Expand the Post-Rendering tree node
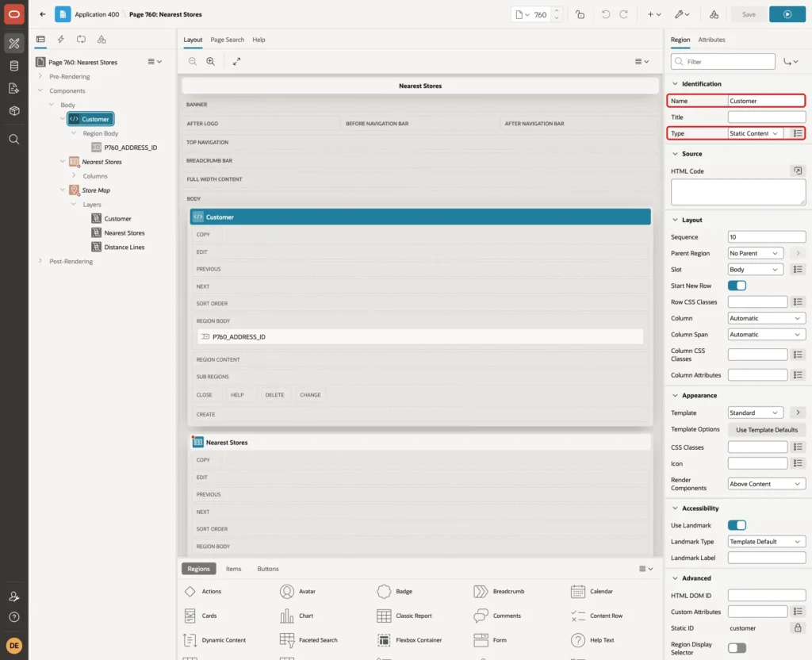Image resolution: width=812 pixels, height=660 pixels. (x=40, y=261)
